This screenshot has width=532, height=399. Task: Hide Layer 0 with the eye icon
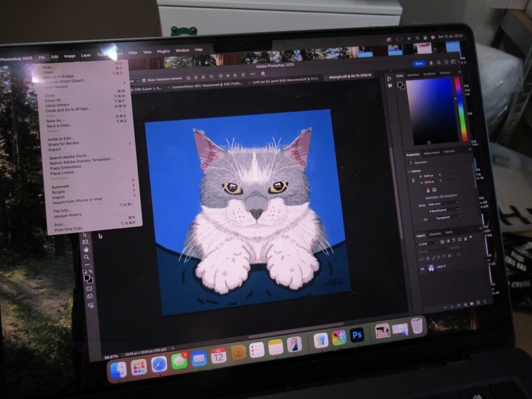click(422, 269)
